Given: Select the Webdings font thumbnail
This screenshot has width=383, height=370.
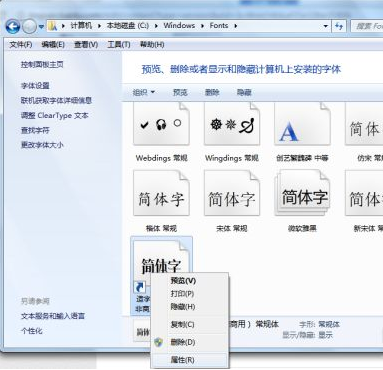Looking at the screenshot, I should click(x=161, y=125).
